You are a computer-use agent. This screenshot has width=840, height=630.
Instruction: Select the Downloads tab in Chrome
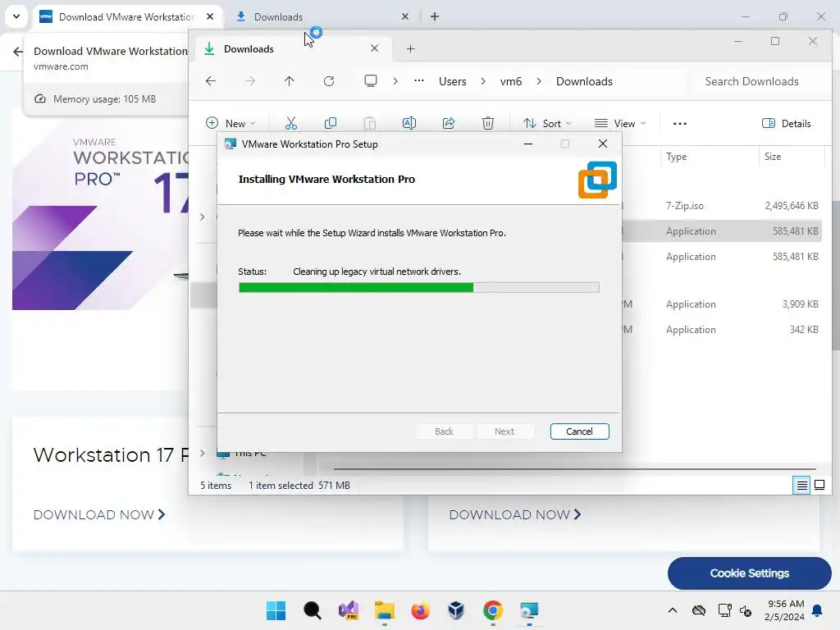click(x=322, y=16)
